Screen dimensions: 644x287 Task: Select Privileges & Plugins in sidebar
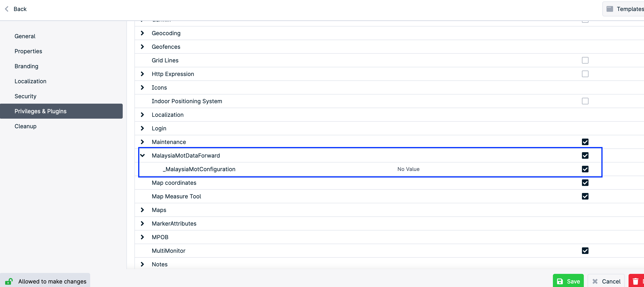[x=61, y=111]
